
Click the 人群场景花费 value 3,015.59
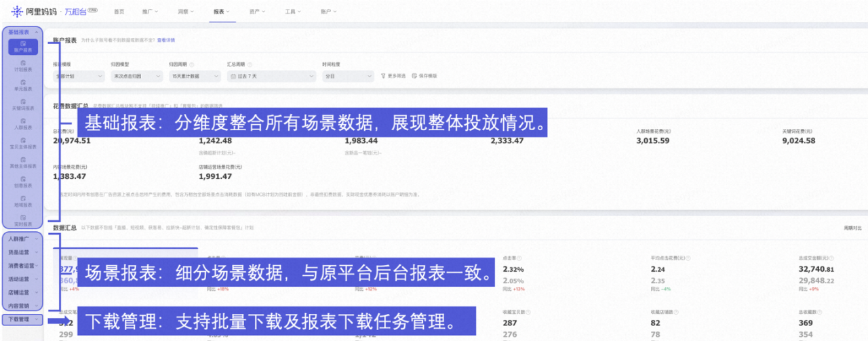click(652, 141)
